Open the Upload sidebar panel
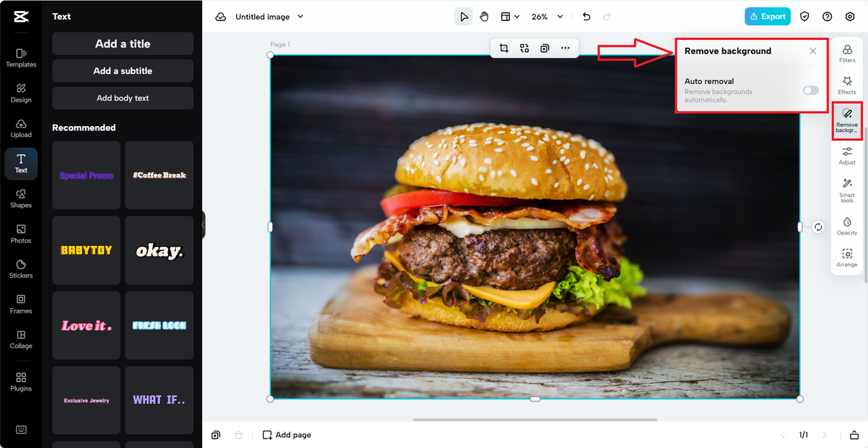Image resolution: width=868 pixels, height=448 pixels. point(21,128)
